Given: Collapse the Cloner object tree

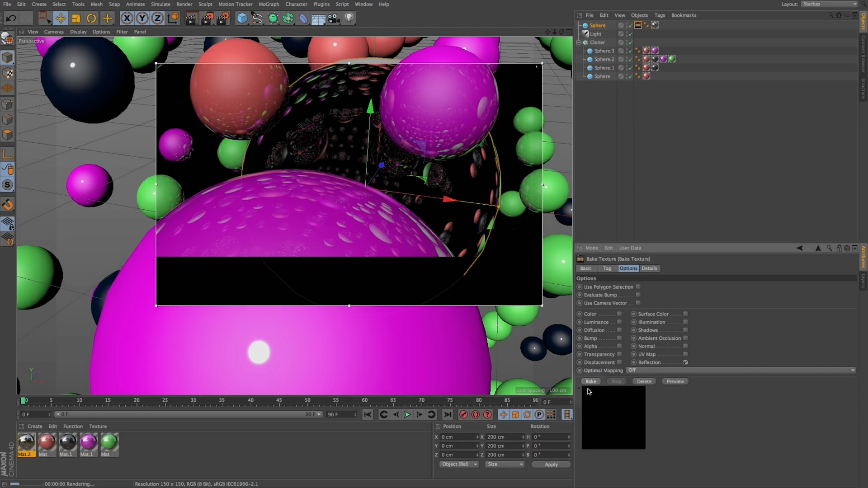Looking at the screenshot, I should click(x=578, y=42).
